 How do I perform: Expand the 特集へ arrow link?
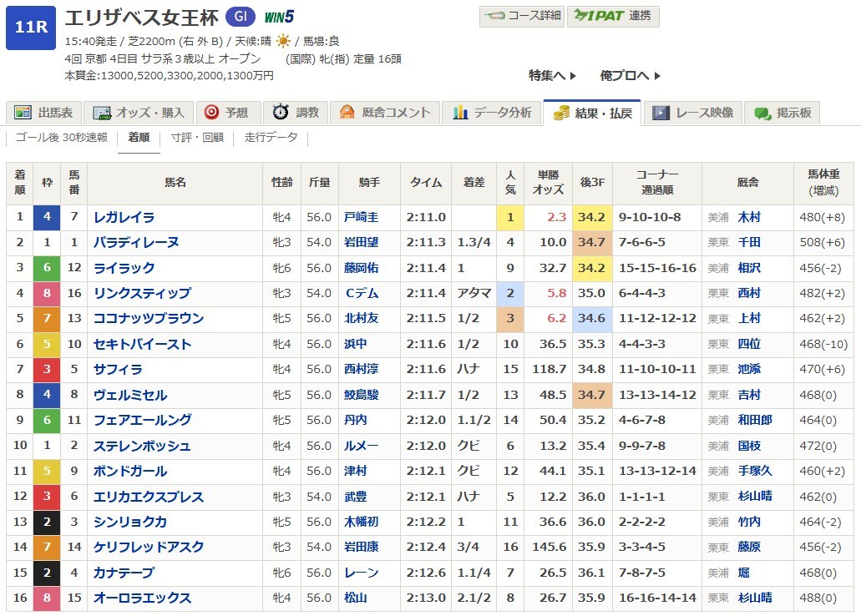coord(552,75)
